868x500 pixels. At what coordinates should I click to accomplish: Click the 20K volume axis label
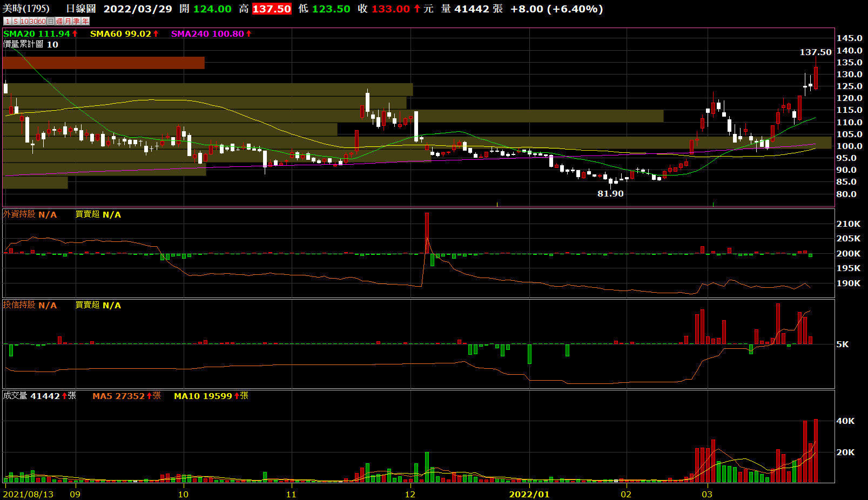coord(845,452)
